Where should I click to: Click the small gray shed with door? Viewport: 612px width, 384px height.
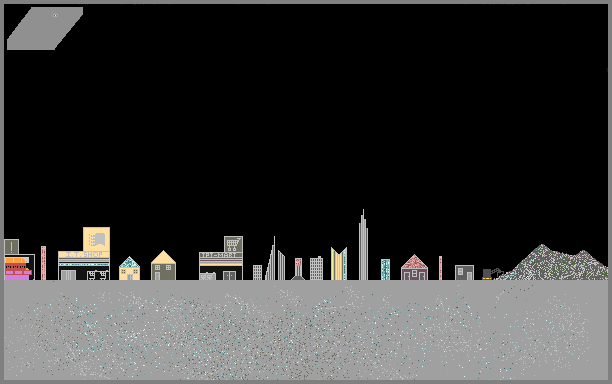pyautogui.click(x=464, y=272)
